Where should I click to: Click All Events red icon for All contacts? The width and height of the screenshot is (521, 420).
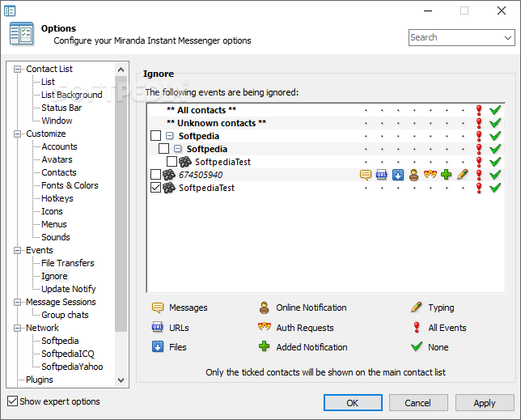[x=479, y=110]
